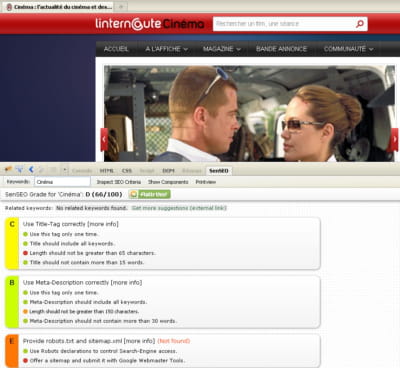Image resolution: width=400 pixels, height=368 pixels.
Task: Switch to the SenSEO tab
Action: [219, 171]
